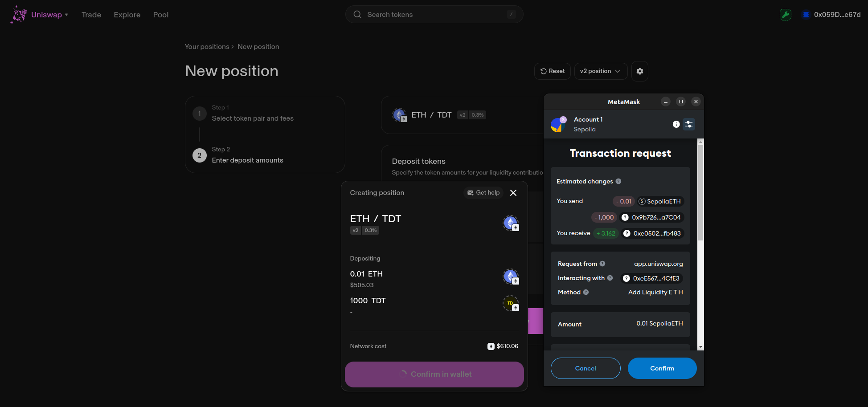Click Add Liquidity ETH method text
The image size is (868, 407).
coord(655,292)
